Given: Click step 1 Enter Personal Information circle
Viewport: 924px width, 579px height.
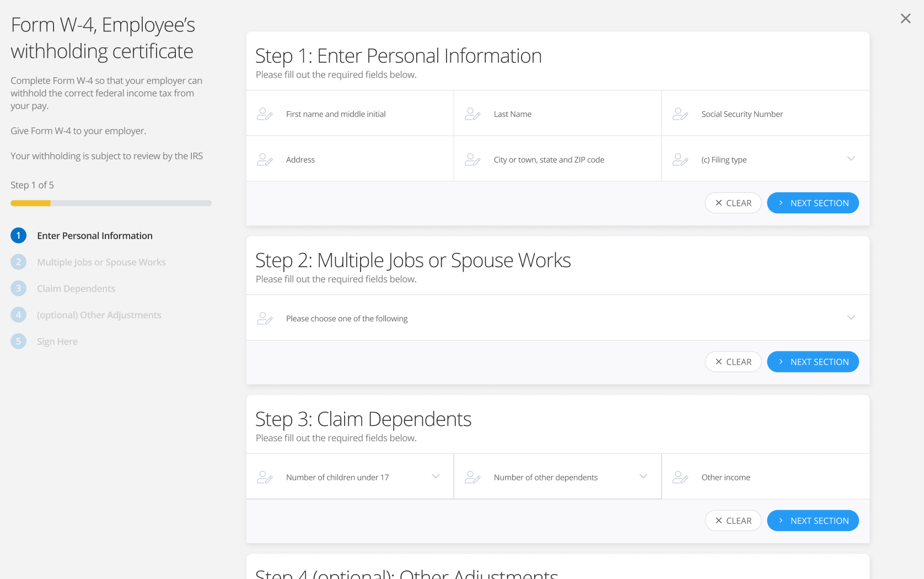Looking at the screenshot, I should click(18, 235).
